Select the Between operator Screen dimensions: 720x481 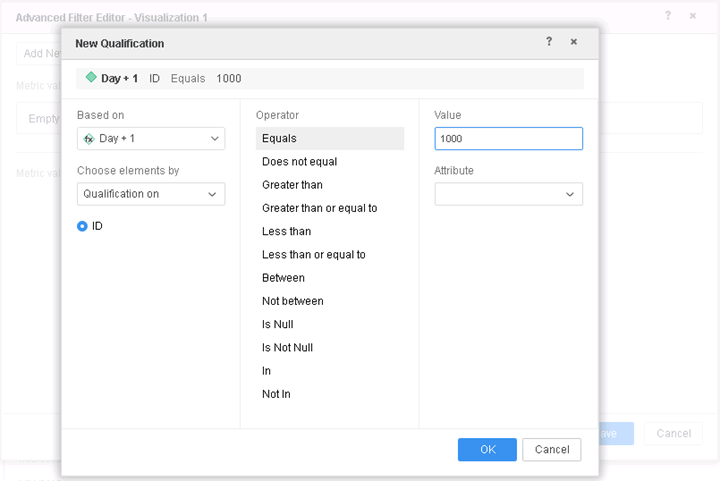(x=283, y=278)
